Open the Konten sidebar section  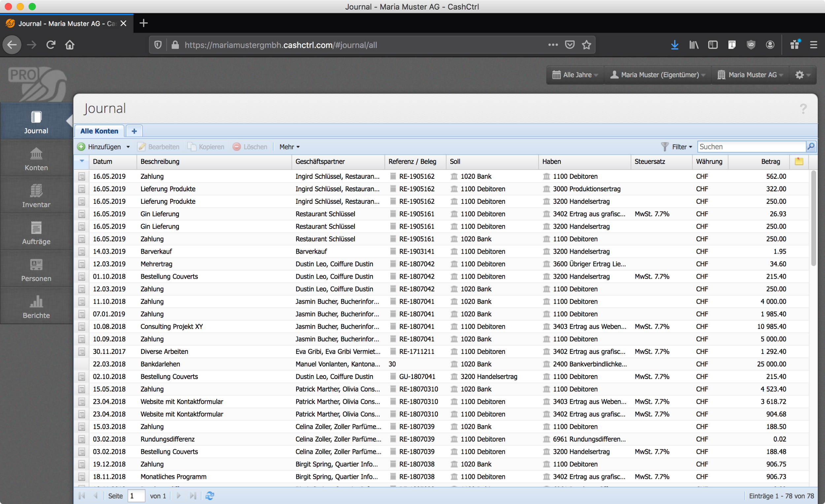tap(36, 159)
